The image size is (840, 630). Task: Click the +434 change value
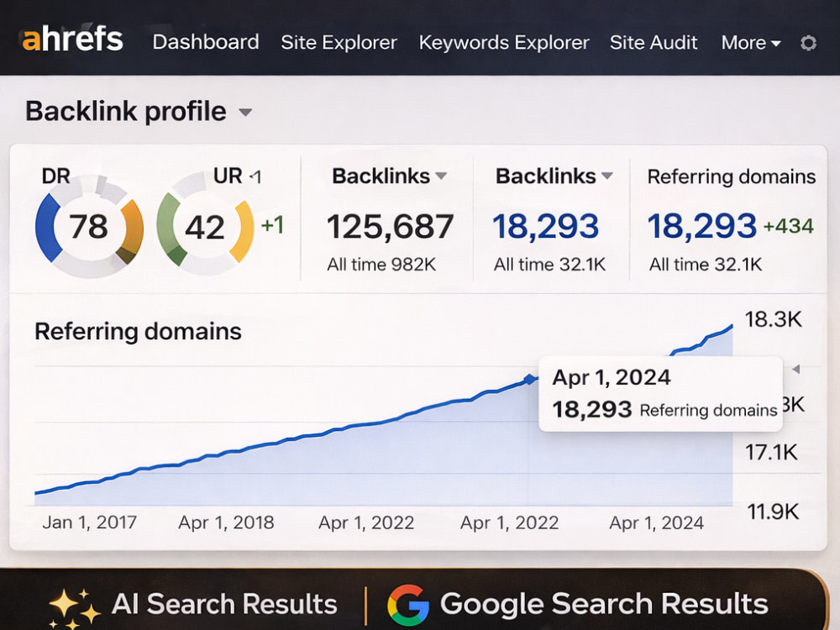click(x=789, y=226)
